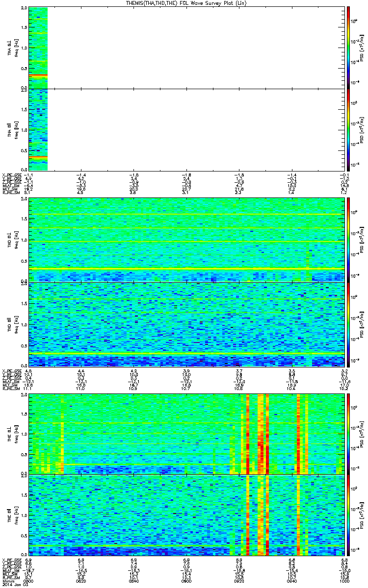Click inside the THD Bll spectrogram panel
The width and height of the screenshot is (368, 588).
[x=186, y=324]
